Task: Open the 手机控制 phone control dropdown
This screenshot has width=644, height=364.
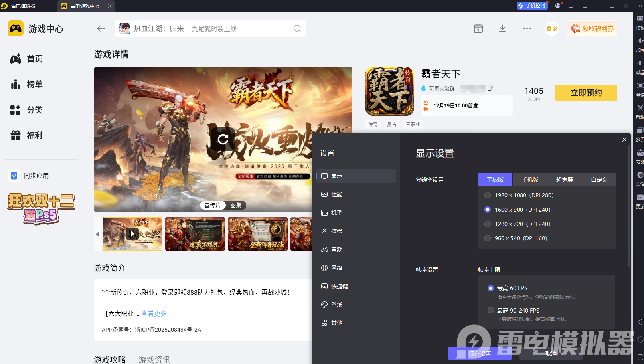Action: pos(531,6)
